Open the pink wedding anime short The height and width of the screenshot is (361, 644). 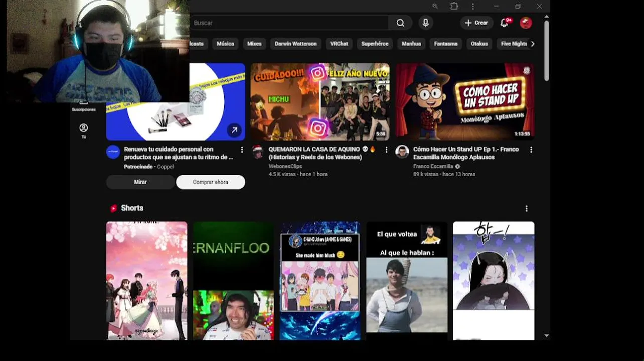coord(146,281)
